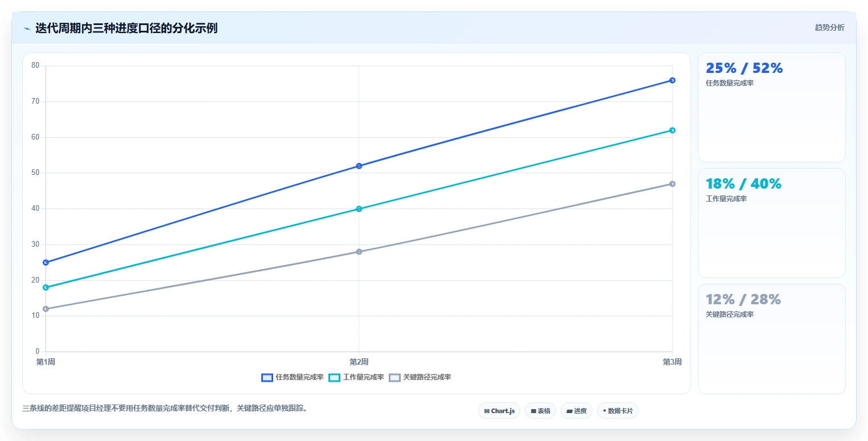The image size is (868, 441).
Task: Toggle the 关键路径完成率 legend item
Action: pyautogui.click(x=420, y=377)
